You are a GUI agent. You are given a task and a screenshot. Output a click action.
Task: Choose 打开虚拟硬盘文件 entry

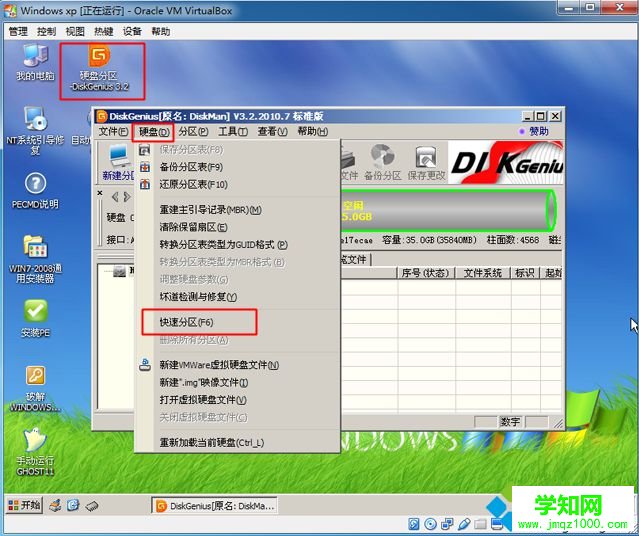[237, 400]
